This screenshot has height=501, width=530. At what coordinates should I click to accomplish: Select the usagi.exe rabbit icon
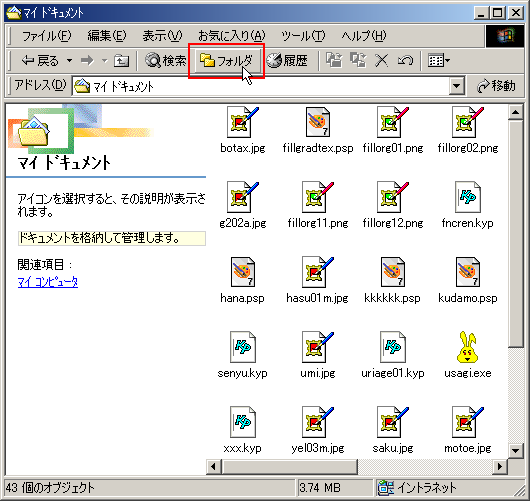(x=467, y=347)
